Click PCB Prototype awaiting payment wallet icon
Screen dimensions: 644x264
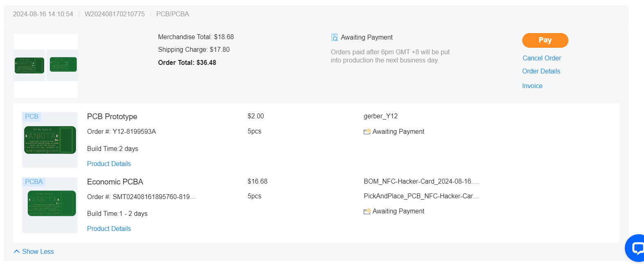point(367,131)
